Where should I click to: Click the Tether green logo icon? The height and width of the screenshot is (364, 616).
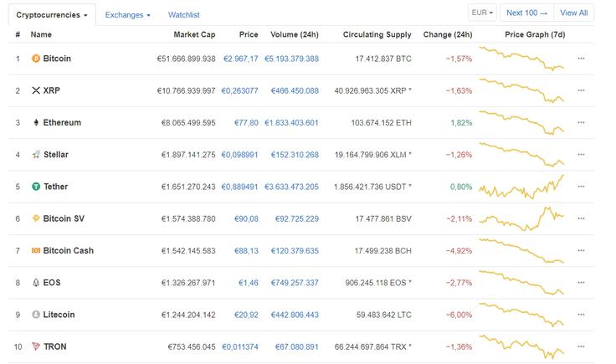click(x=36, y=187)
